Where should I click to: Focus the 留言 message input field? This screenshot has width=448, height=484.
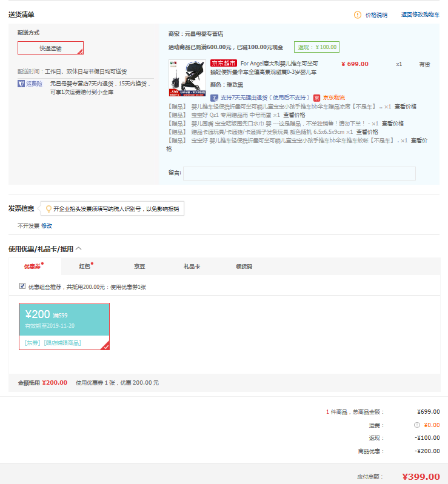(299, 173)
